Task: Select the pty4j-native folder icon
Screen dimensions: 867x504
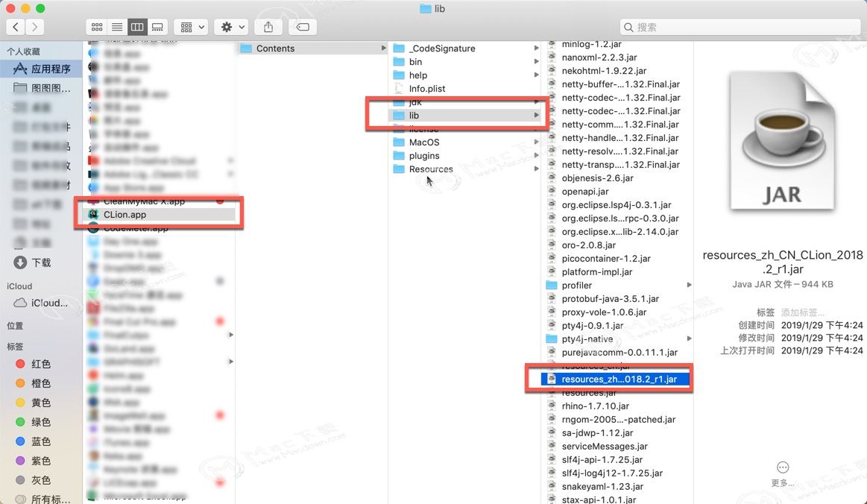Action: pos(551,338)
